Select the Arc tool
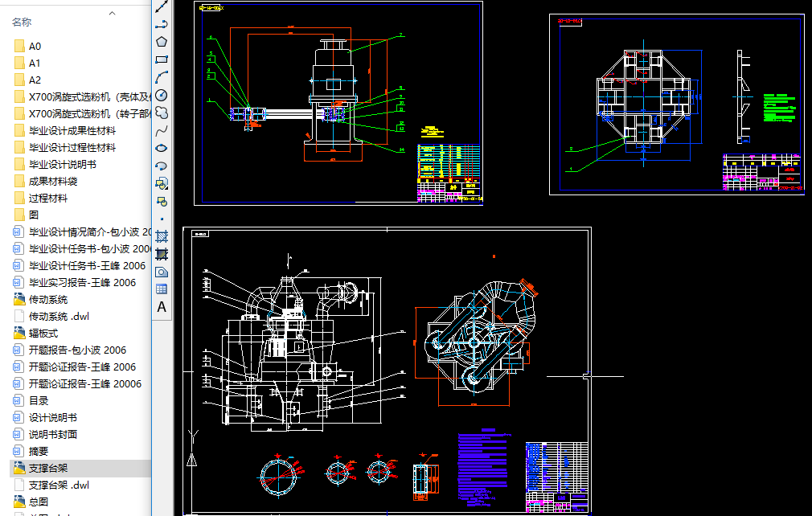The width and height of the screenshot is (812, 516). point(162,77)
